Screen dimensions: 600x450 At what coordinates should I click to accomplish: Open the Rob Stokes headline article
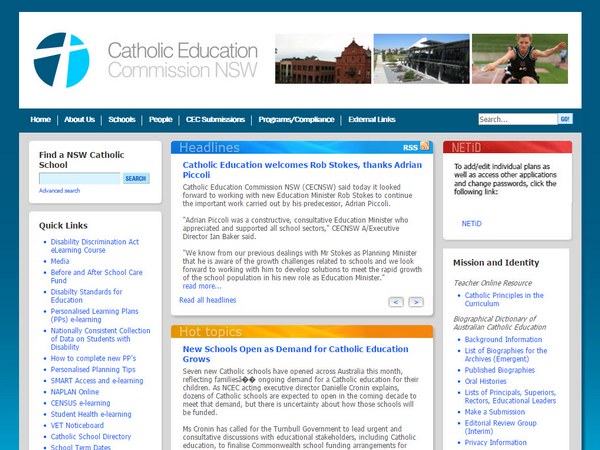coord(302,170)
